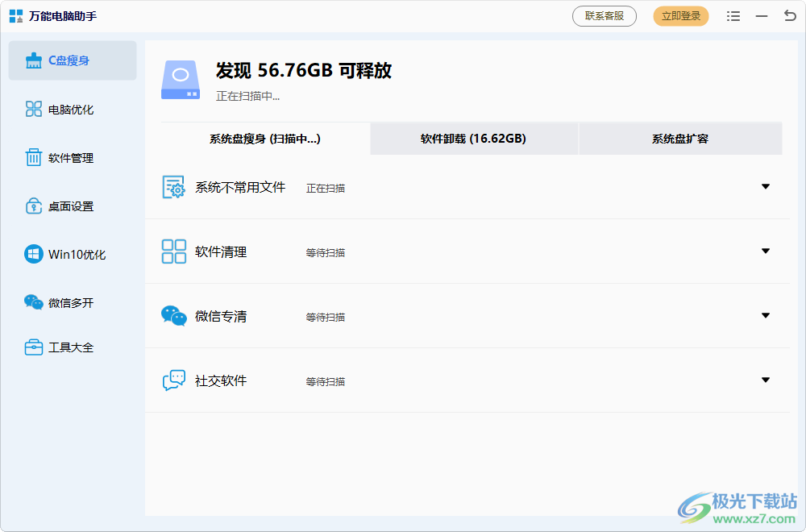
Task: Open the 系统盘扩容 tab
Action: tap(679, 138)
